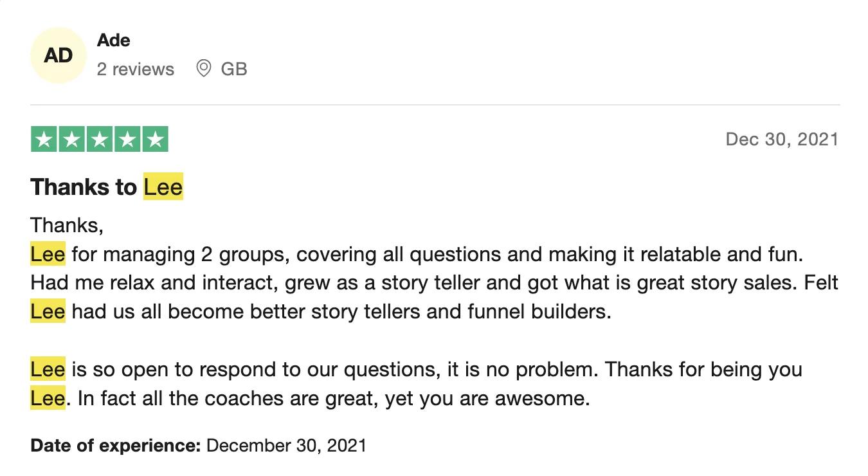Click the 'Date of experience:' label
868x476 pixels.
click(x=116, y=445)
